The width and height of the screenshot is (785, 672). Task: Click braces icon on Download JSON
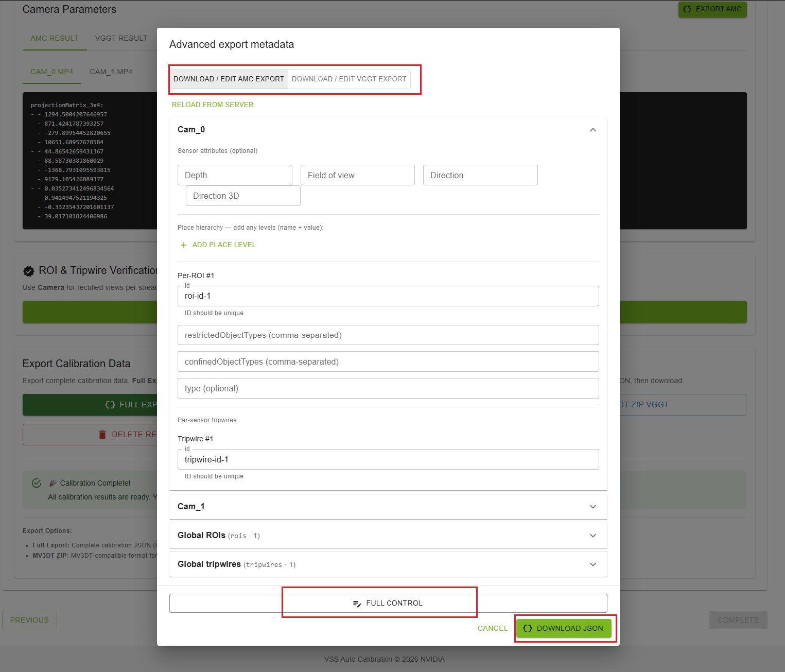(x=528, y=628)
